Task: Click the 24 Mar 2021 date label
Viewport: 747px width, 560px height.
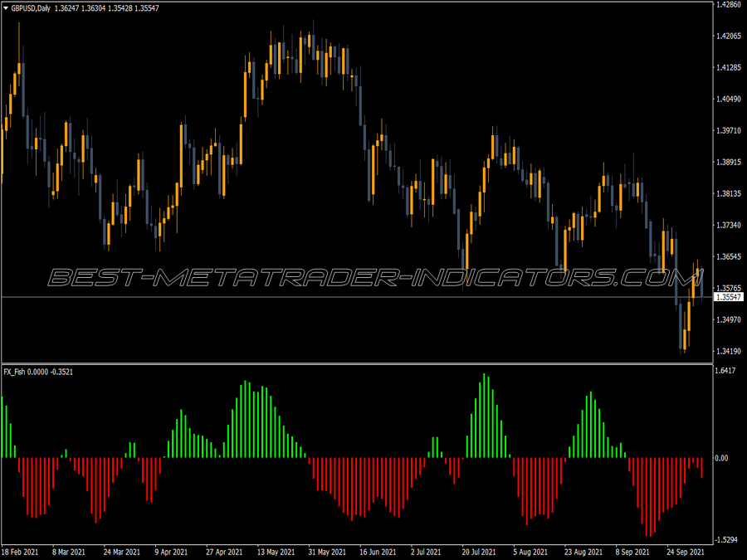Action: (x=122, y=553)
